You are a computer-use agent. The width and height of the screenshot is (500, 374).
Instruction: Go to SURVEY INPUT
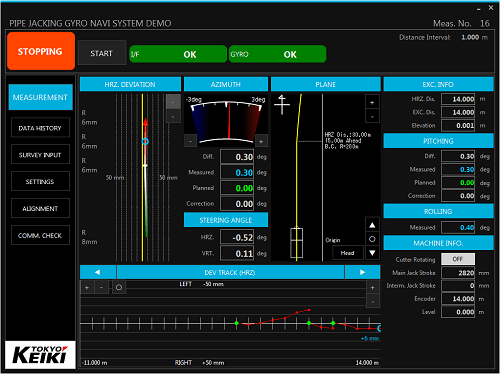40,155
